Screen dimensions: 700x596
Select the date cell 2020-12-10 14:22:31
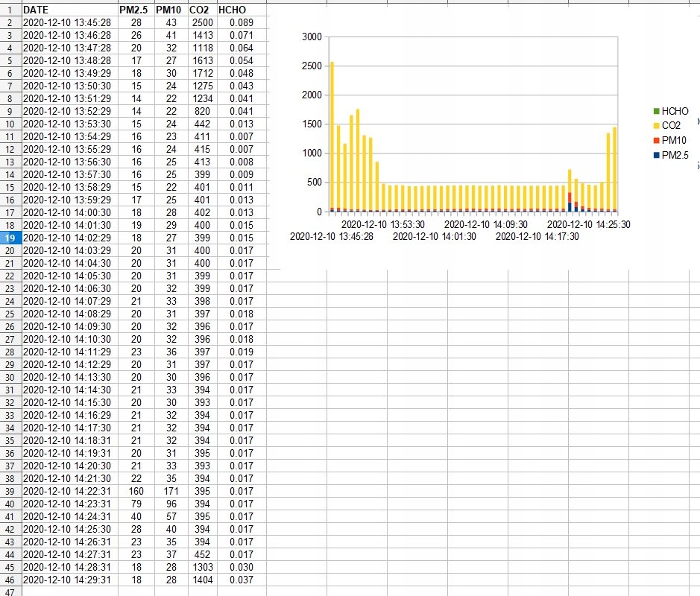coord(69,491)
